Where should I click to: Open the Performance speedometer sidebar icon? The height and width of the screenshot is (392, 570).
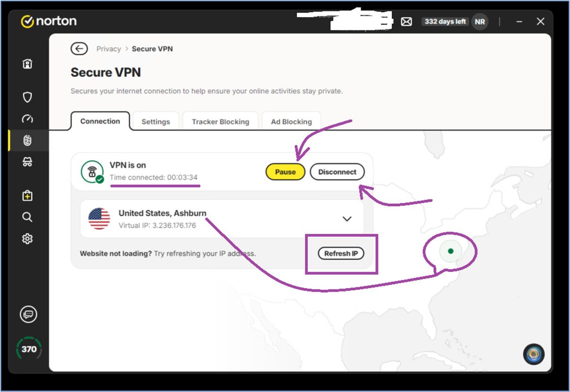click(27, 119)
